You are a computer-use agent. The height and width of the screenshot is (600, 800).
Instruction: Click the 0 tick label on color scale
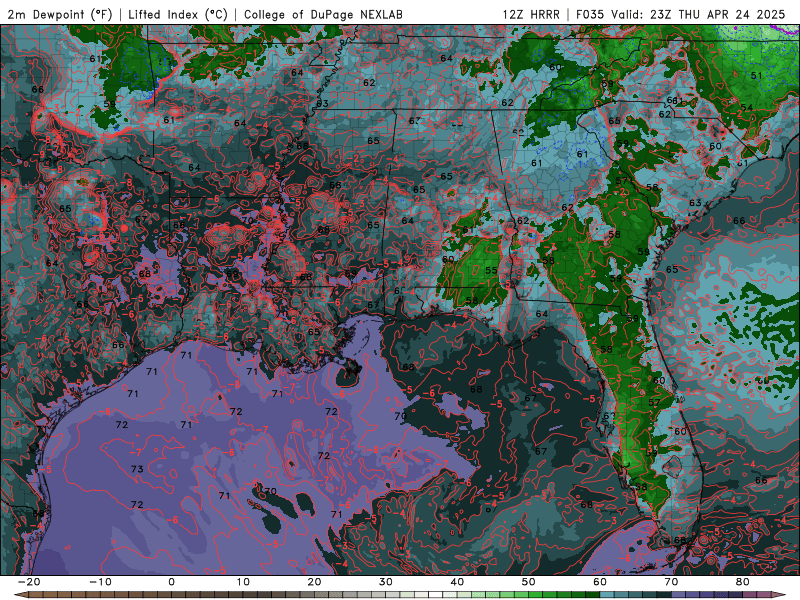click(x=171, y=582)
